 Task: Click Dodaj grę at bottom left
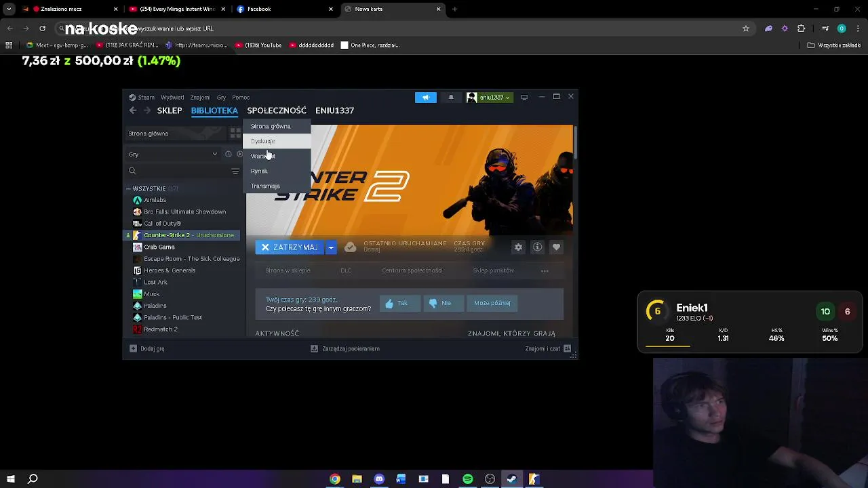147,348
